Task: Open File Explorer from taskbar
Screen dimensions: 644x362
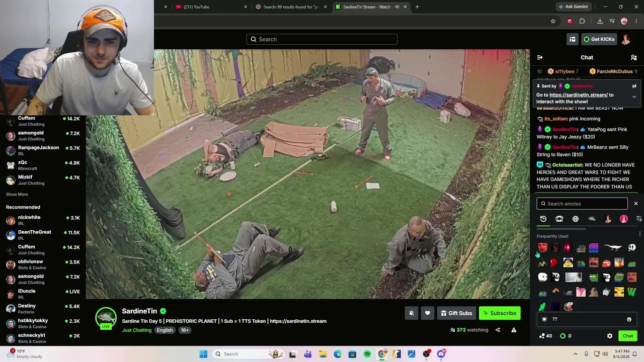Action: (323, 354)
